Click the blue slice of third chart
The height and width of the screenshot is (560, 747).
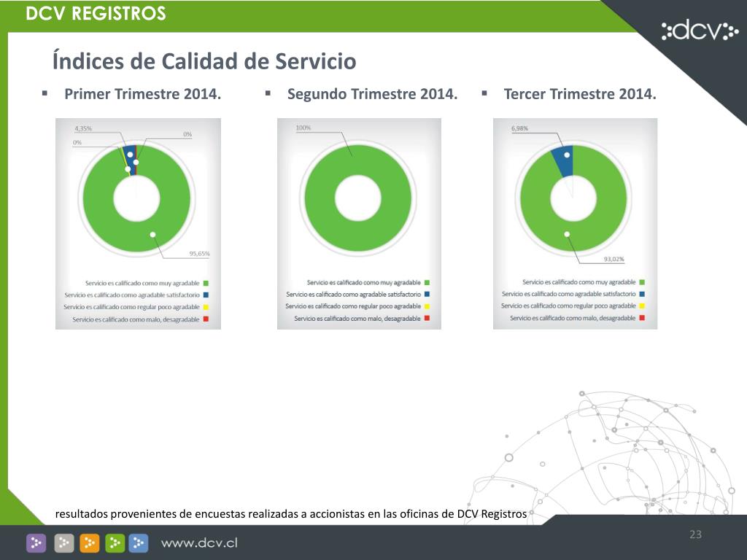pyautogui.click(x=564, y=162)
